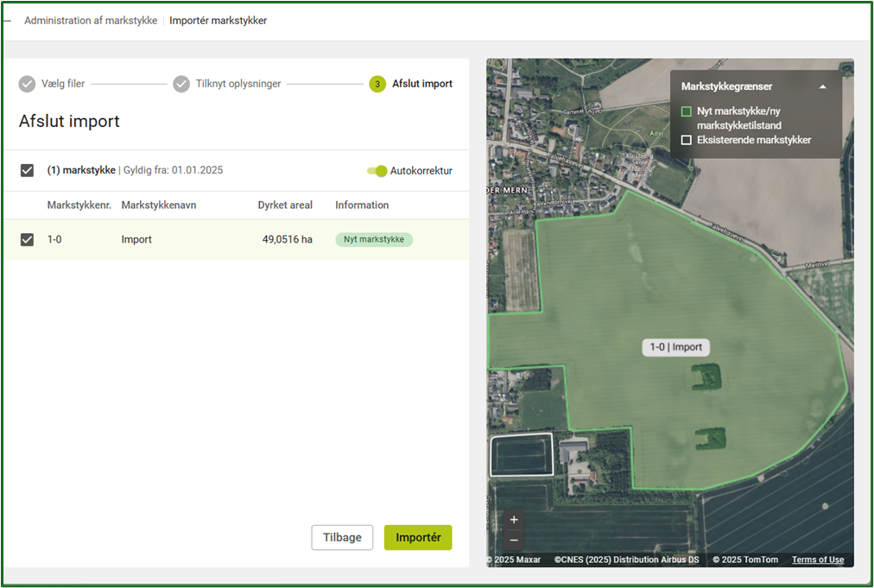Collapse the Markstykkegrænser legend panel
The width and height of the screenshot is (874, 588).
coord(822,86)
